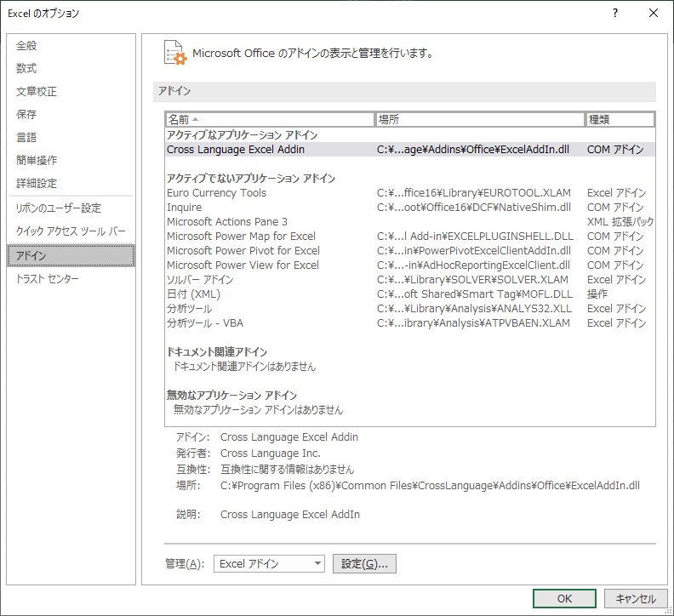Screen dimensions: 674x616
Task: Open the 全般 options category
Action: (27, 46)
